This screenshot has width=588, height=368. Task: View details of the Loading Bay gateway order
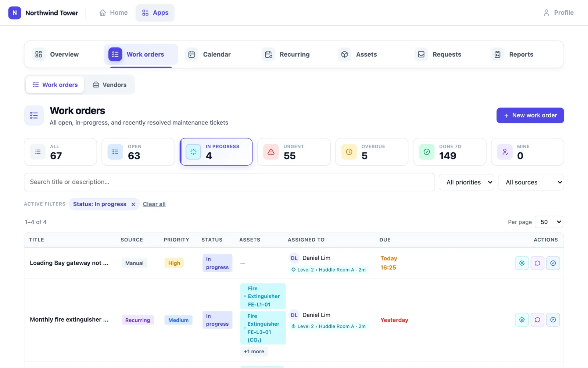[521, 263]
